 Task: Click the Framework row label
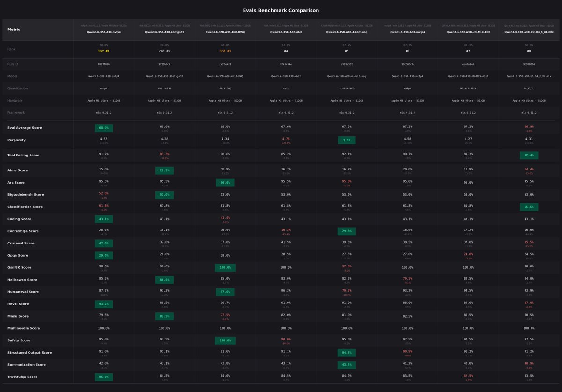[x=16, y=112]
